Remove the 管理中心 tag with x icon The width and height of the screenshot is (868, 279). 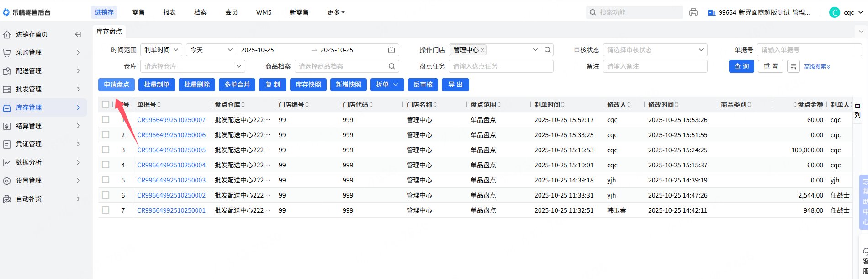pos(482,50)
